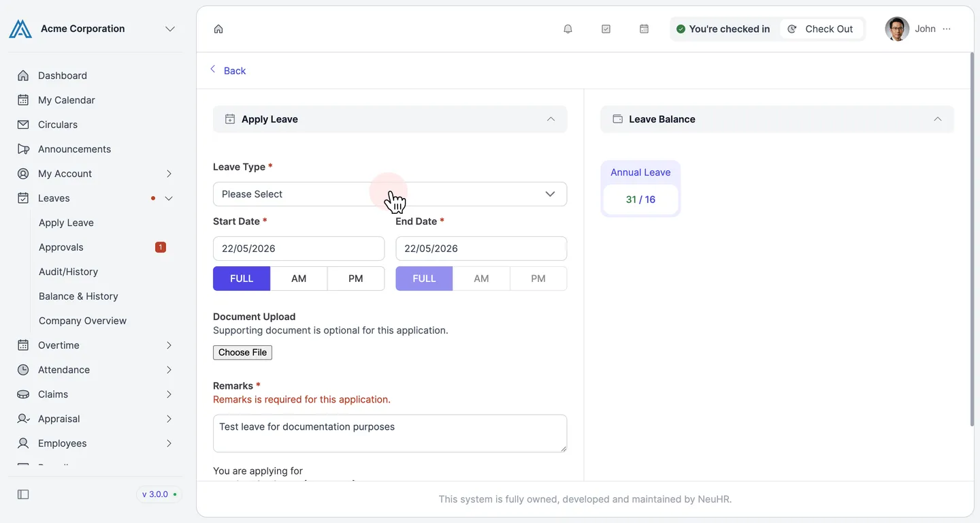Select FULL for start date
This screenshot has width=980, height=523.
[242, 279]
